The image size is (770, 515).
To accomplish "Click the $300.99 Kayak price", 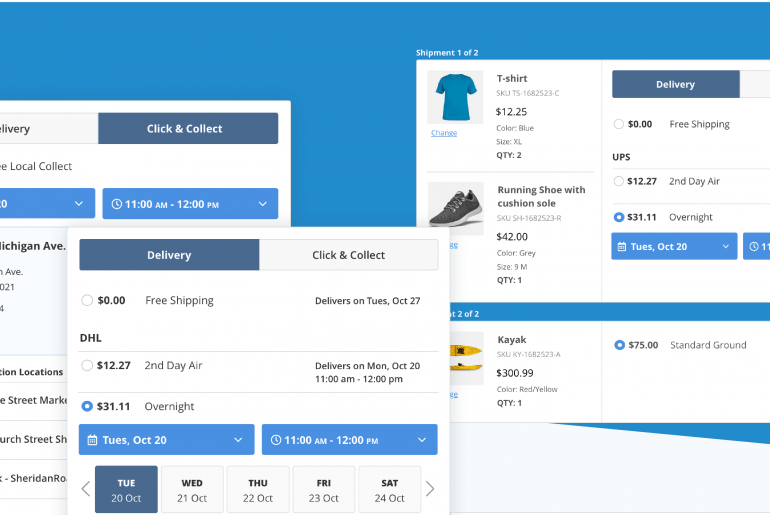I will (x=515, y=373).
